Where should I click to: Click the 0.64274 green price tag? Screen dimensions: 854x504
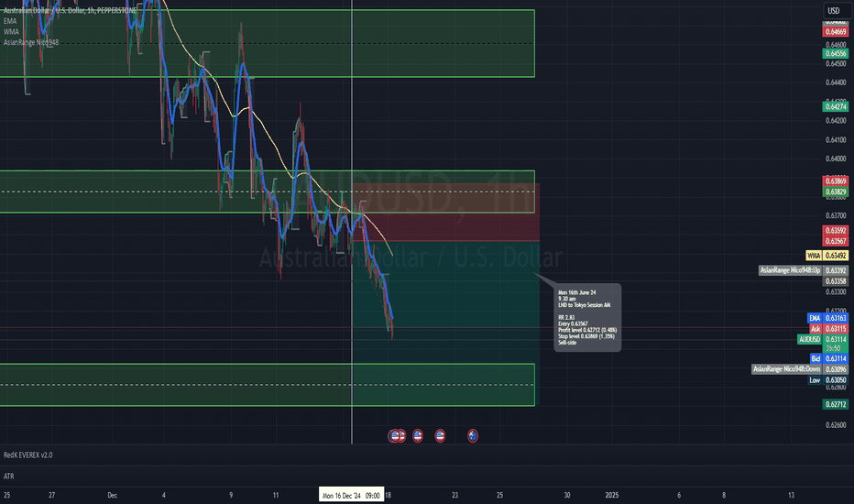click(835, 107)
